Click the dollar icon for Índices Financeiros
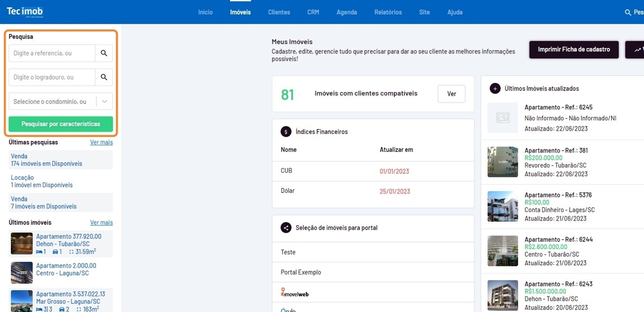This screenshot has width=644, height=312. point(286,132)
